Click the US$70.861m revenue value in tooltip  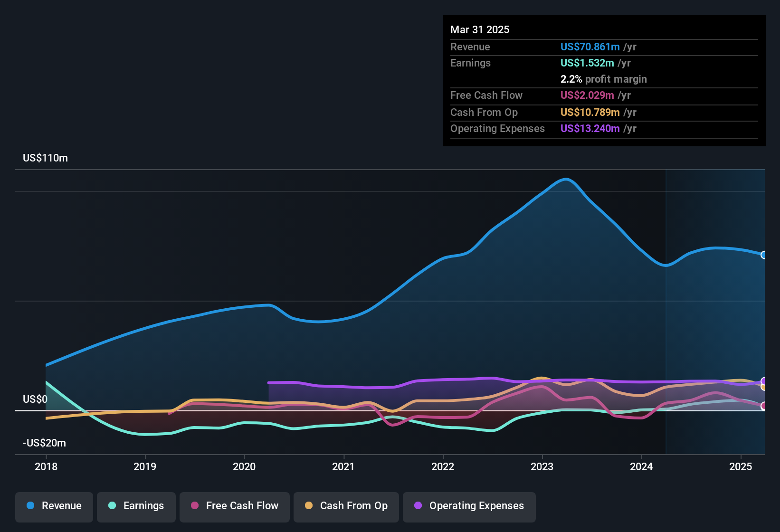[x=590, y=47]
